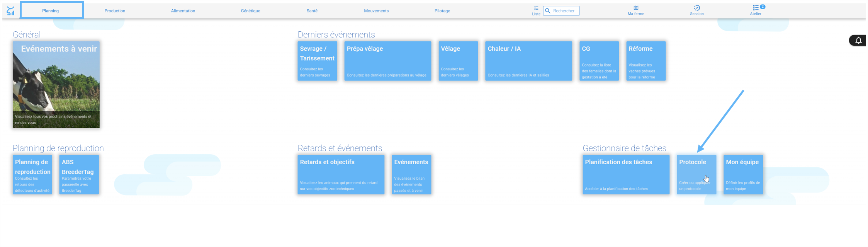Open the Chaleur / IA tile
The height and width of the screenshot is (247, 868).
[x=529, y=61]
